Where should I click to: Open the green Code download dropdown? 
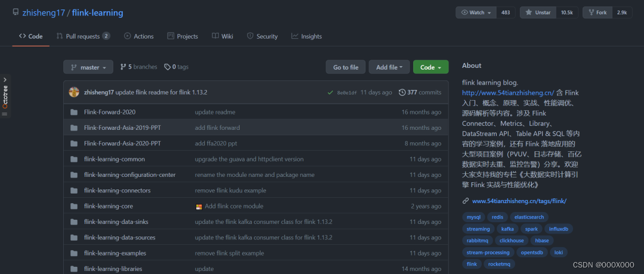point(431,67)
